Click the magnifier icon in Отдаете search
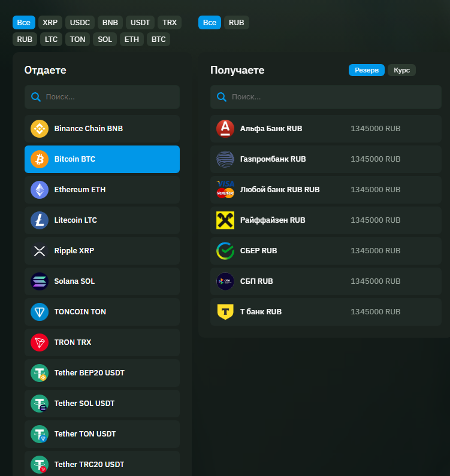Viewport: 450px width, 476px height. [36, 97]
